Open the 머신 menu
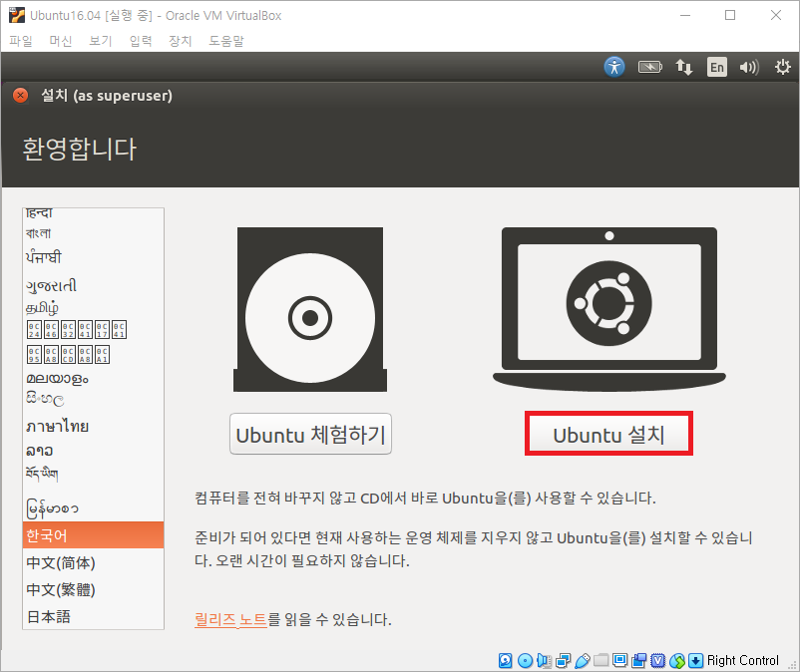800x672 pixels. [x=61, y=41]
